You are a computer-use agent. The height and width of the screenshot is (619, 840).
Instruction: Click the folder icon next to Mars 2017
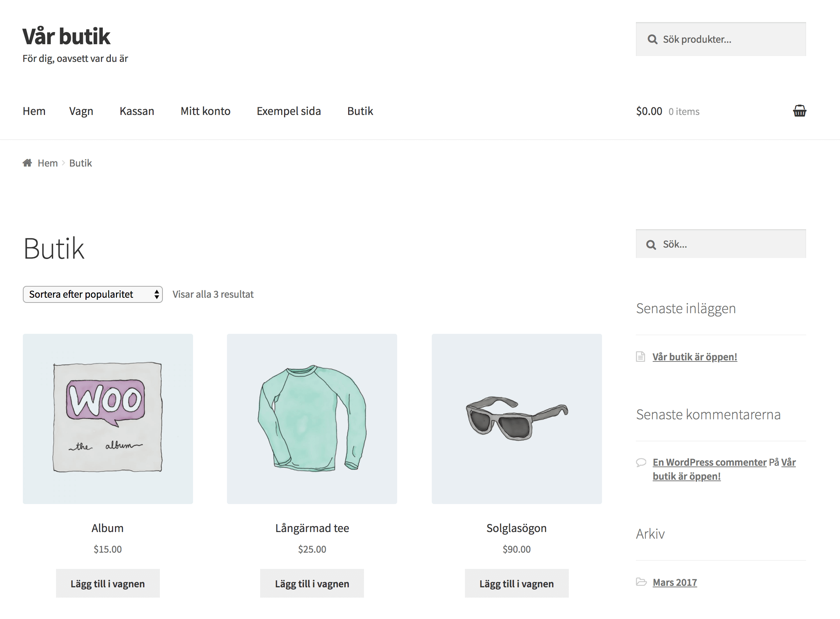pos(641,582)
